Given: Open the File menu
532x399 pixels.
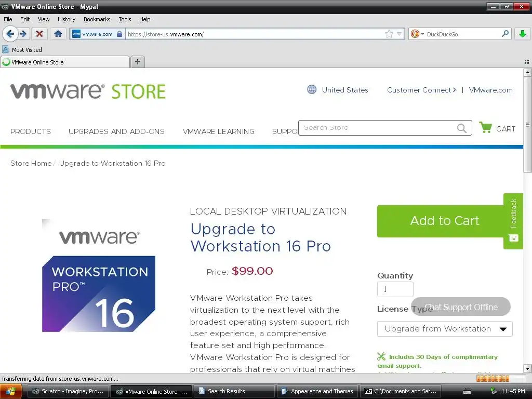Looking at the screenshot, I should [8, 19].
